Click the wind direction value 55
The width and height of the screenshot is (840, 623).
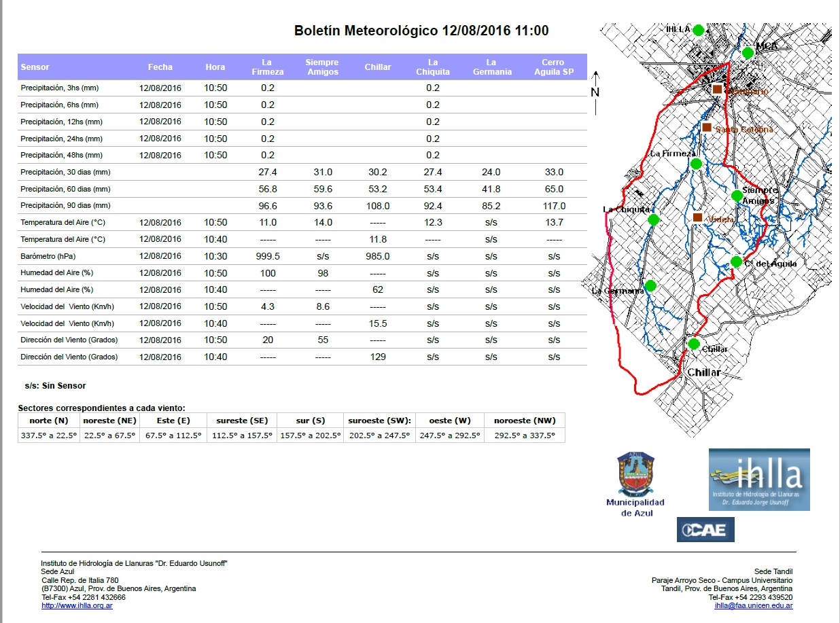[x=323, y=340]
